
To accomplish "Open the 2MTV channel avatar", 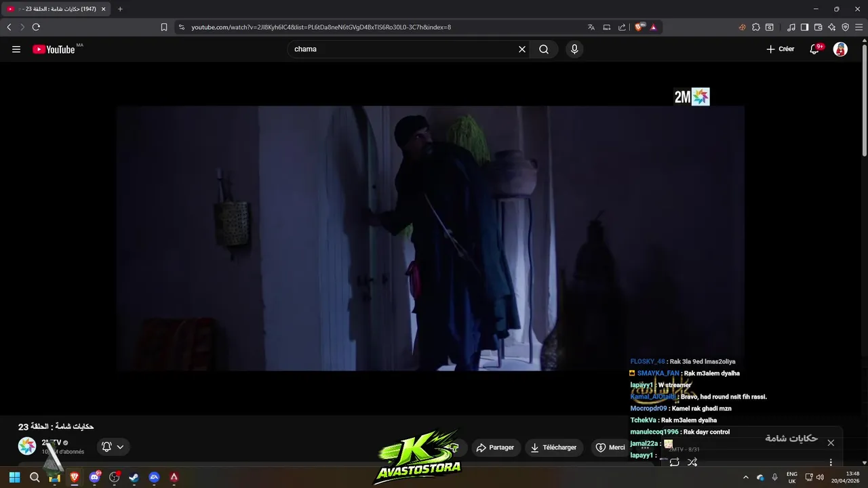I will [27, 446].
